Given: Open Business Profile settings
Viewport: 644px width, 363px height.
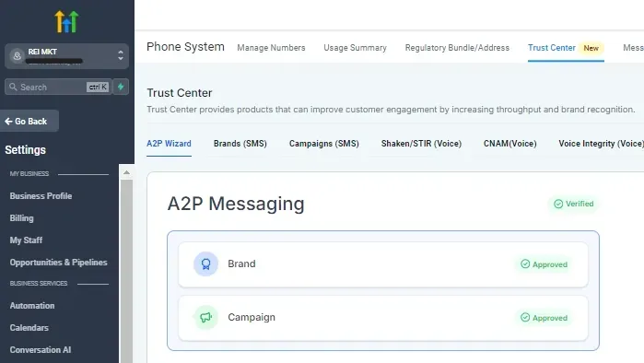Looking at the screenshot, I should [41, 196].
